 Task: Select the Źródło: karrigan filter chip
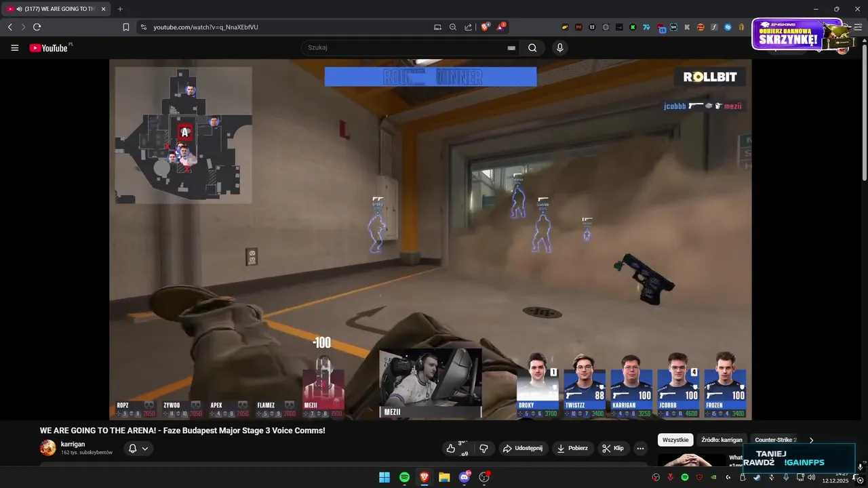click(x=722, y=440)
